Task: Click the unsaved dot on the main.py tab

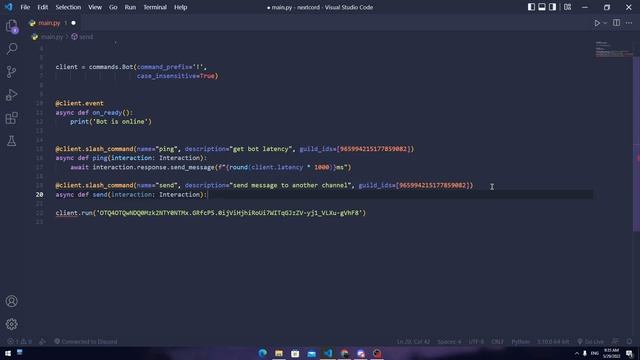Action: tap(73, 23)
